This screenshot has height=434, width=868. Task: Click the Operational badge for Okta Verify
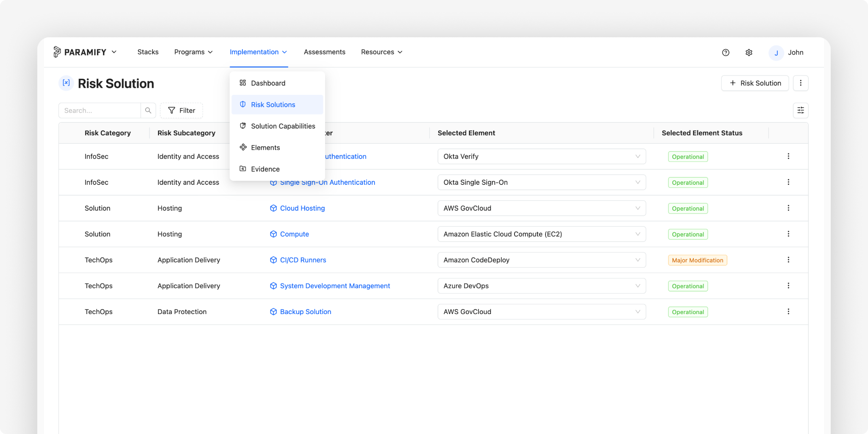coord(688,157)
